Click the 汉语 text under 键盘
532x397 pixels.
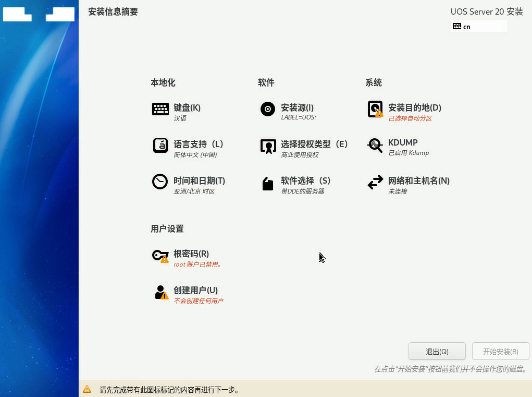pyautogui.click(x=180, y=118)
